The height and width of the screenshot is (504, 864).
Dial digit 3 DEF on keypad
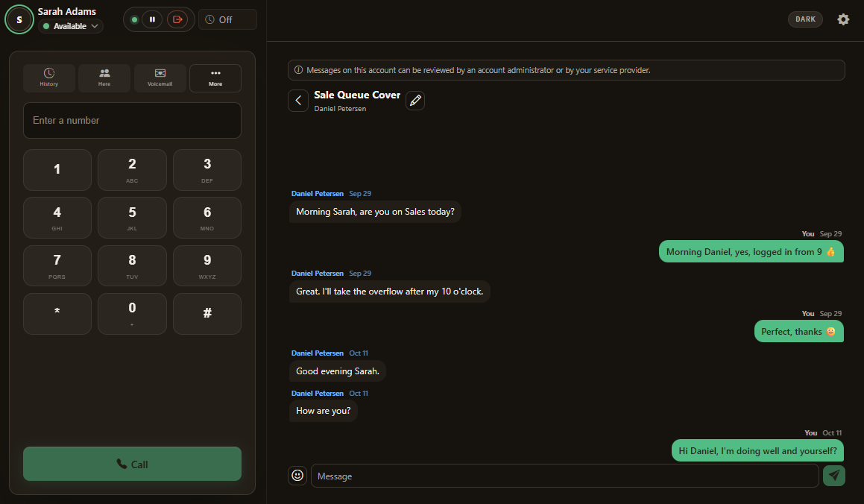coord(207,170)
